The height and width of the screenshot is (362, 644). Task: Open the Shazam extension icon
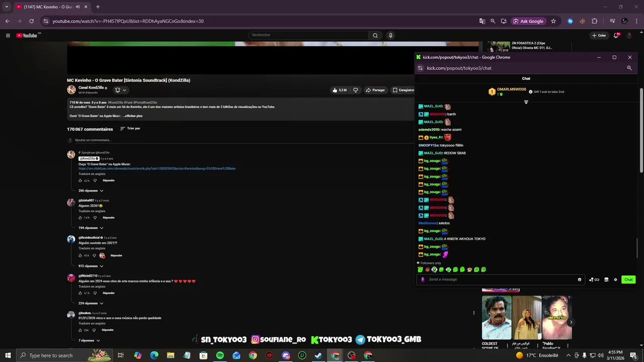click(570, 21)
